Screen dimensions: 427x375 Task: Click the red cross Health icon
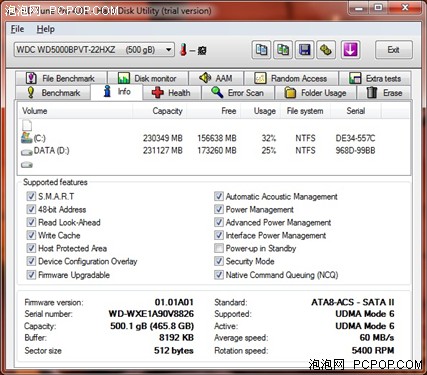(x=158, y=92)
